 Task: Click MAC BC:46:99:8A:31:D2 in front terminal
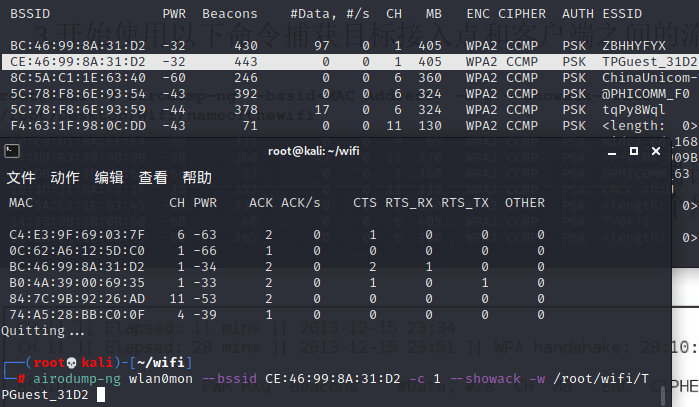pyautogui.click(x=77, y=267)
